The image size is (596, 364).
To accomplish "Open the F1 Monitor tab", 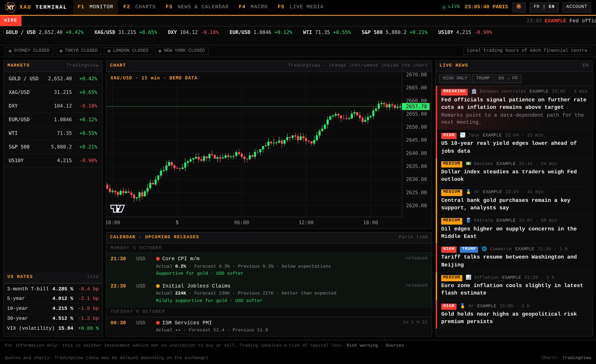I will [x=95, y=7].
